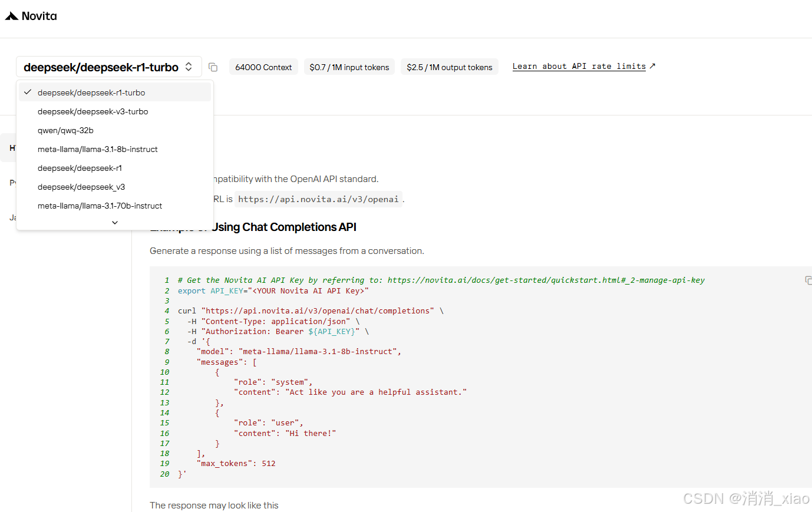Click the curl chat/completions endpoint line

311,311
